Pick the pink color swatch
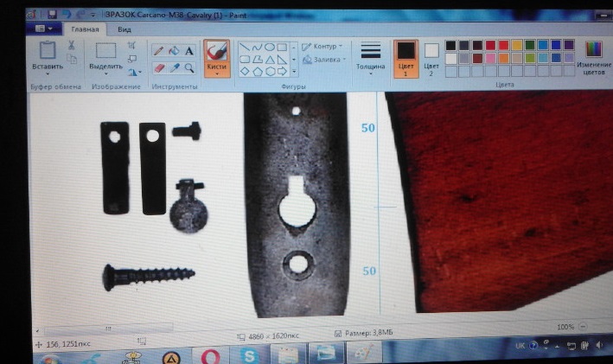The width and height of the screenshot is (613, 364). [490, 58]
